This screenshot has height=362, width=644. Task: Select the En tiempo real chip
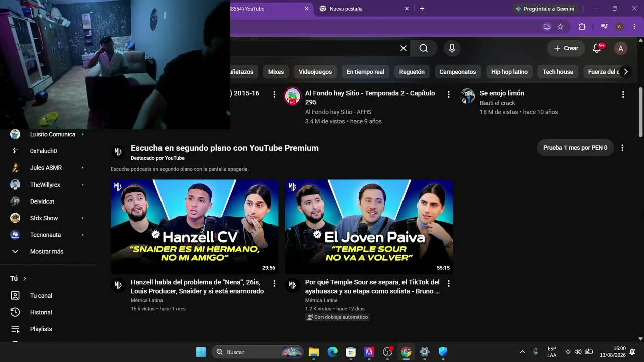pos(365,72)
